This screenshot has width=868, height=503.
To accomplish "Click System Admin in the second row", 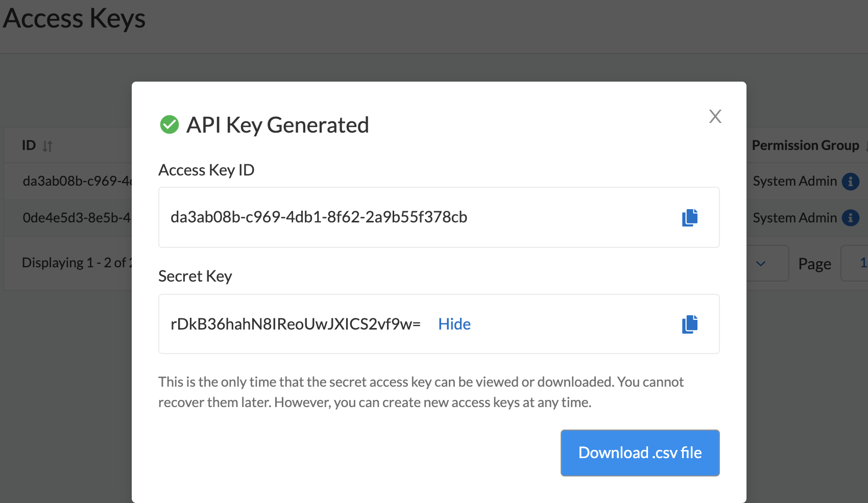I will (794, 218).
